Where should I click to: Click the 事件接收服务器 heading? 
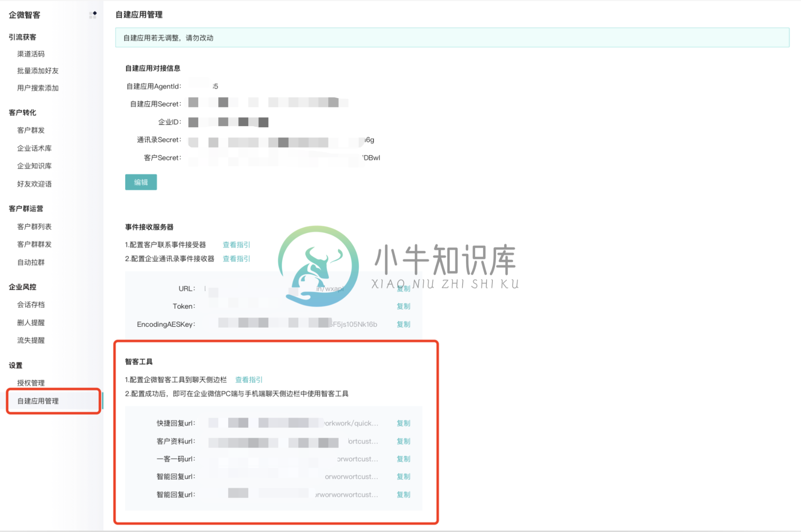(149, 227)
